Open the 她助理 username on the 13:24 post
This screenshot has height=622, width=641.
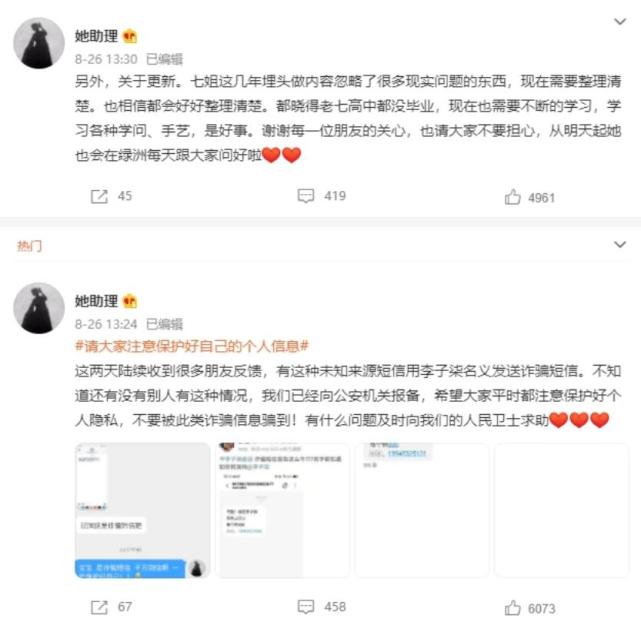[x=96, y=301]
